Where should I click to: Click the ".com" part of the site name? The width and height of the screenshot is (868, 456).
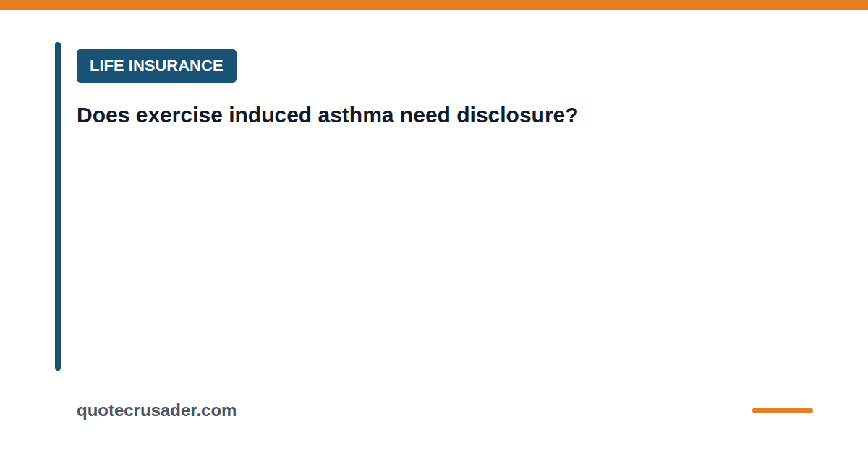pos(218,411)
